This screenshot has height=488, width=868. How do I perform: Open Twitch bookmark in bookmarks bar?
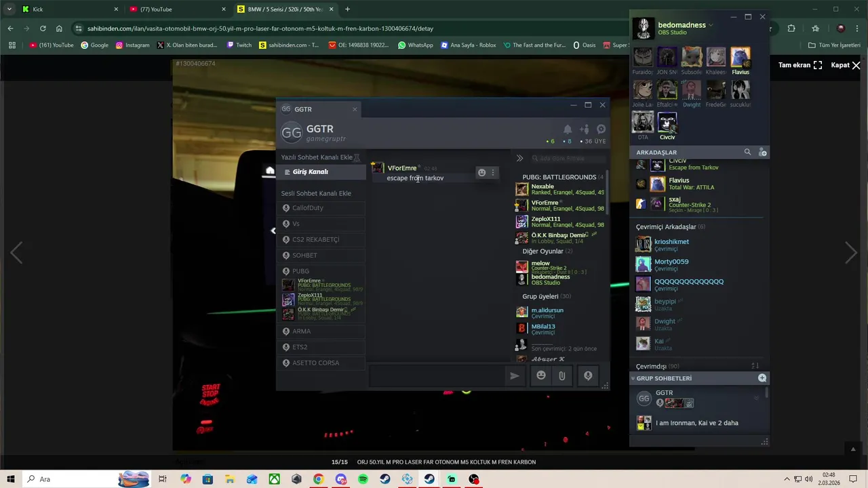pos(239,45)
